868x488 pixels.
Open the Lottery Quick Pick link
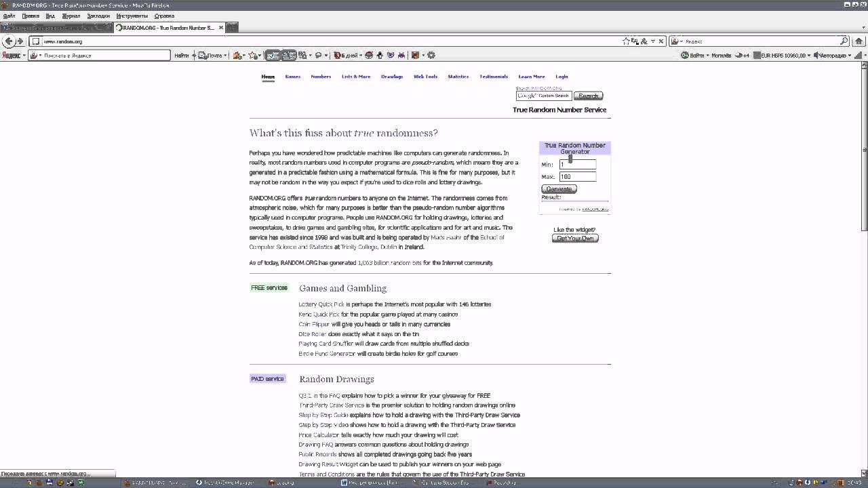pyautogui.click(x=321, y=304)
